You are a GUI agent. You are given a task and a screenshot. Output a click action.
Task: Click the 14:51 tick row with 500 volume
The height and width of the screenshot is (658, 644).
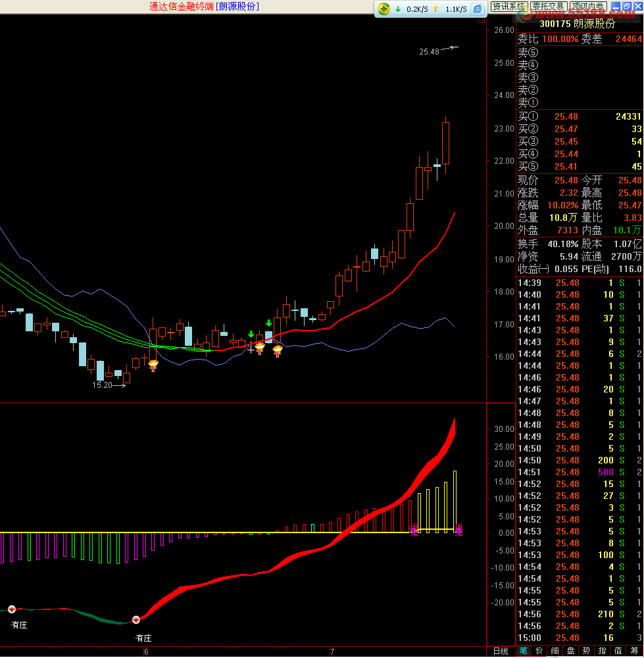(580, 472)
